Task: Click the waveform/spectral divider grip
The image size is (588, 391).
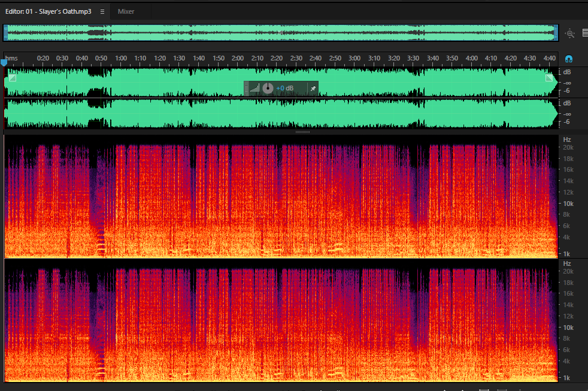Action: point(302,132)
